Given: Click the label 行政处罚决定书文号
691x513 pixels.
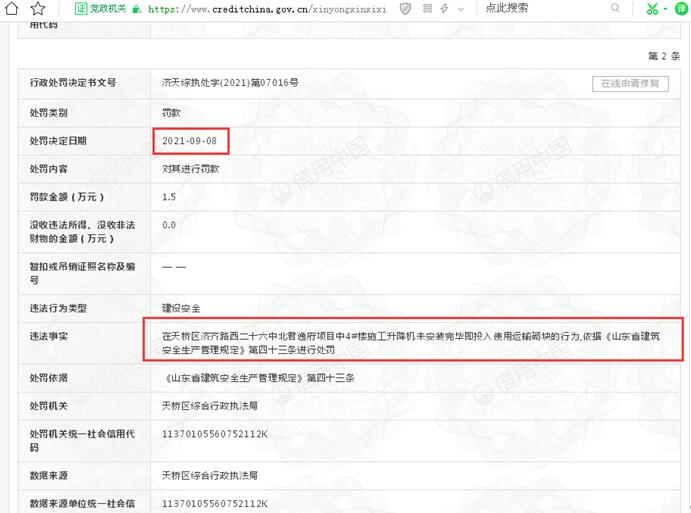Looking at the screenshot, I should [73, 82].
